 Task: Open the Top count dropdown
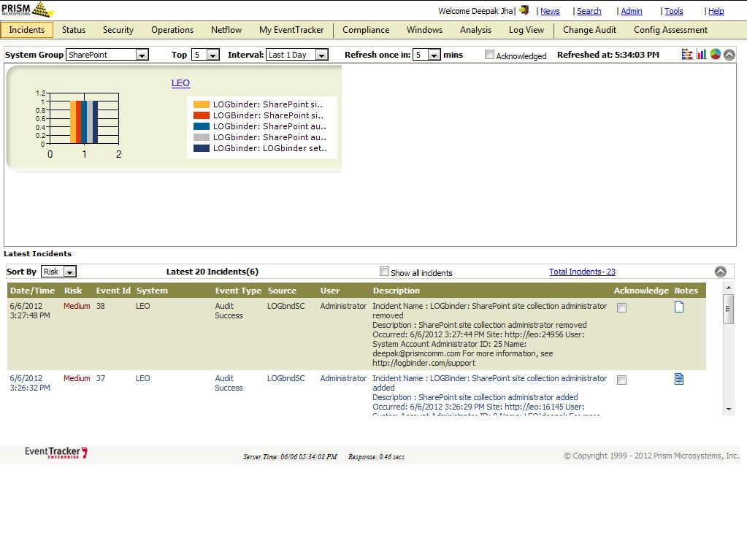tap(205, 55)
